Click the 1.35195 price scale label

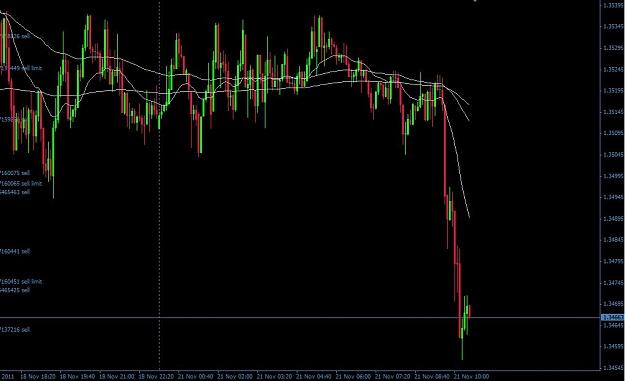613,90
